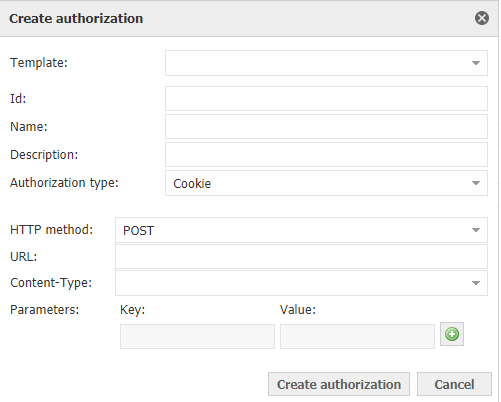Viewport: 501px width, 402px height.
Task: Expand the Template dropdown arrow
Action: [x=476, y=63]
